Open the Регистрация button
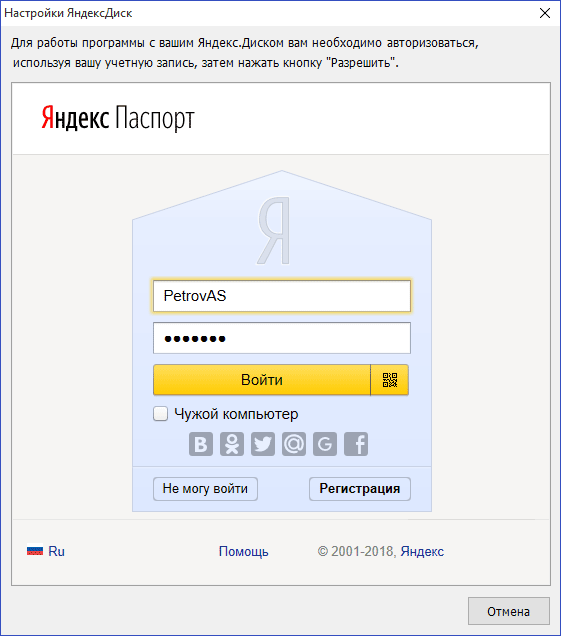The width and height of the screenshot is (561, 636). coord(360,489)
